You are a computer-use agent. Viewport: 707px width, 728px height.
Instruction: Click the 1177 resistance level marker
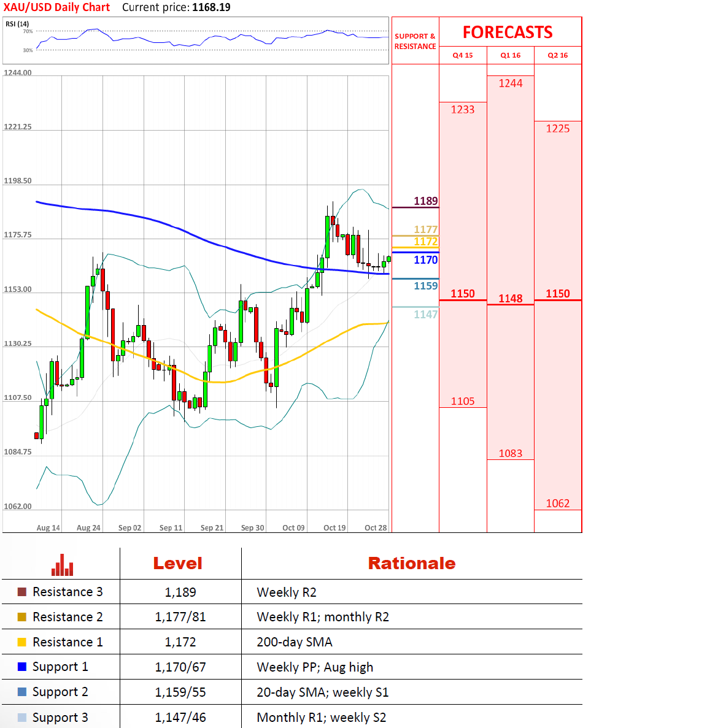pos(426,229)
